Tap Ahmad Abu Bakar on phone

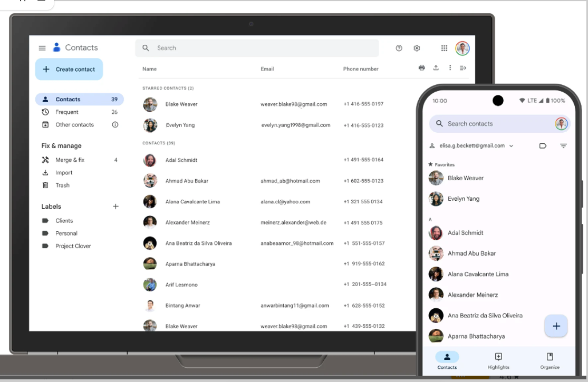coord(499,253)
